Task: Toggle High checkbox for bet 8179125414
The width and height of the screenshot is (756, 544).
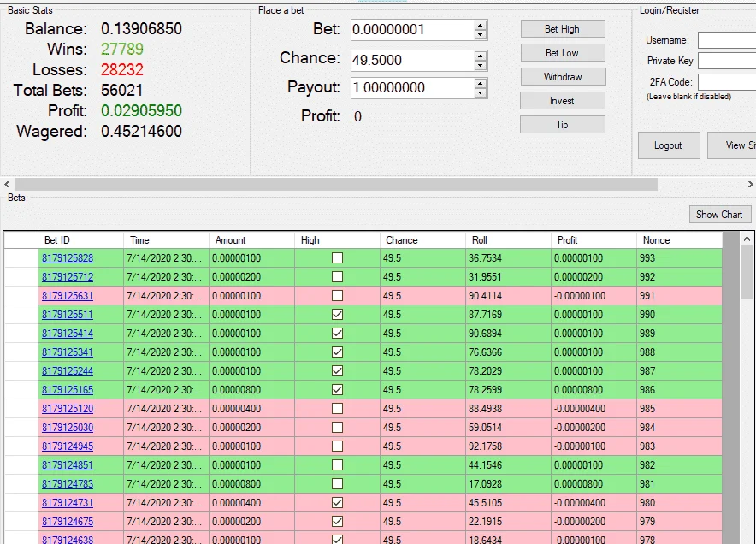Action: pyautogui.click(x=338, y=334)
